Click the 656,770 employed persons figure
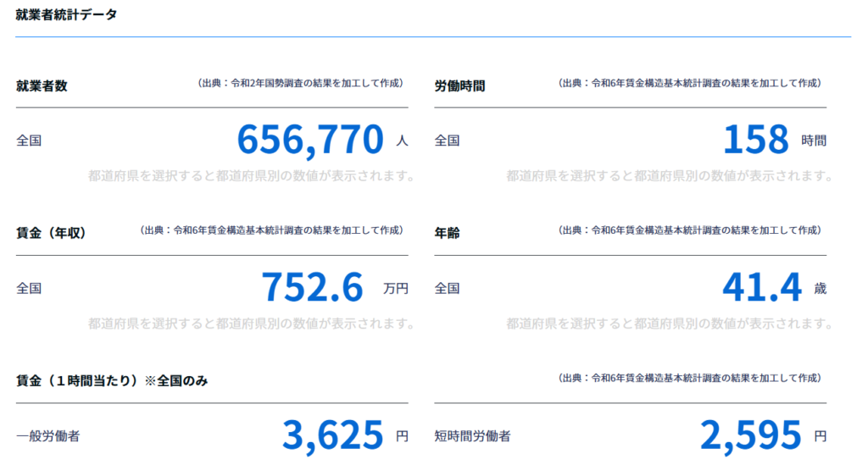The image size is (868, 476). click(x=310, y=140)
